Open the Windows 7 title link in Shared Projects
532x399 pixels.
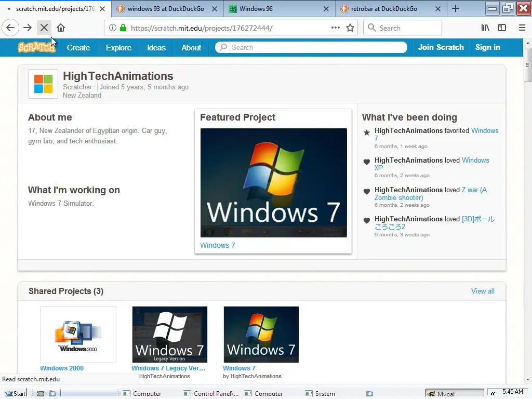(x=239, y=368)
